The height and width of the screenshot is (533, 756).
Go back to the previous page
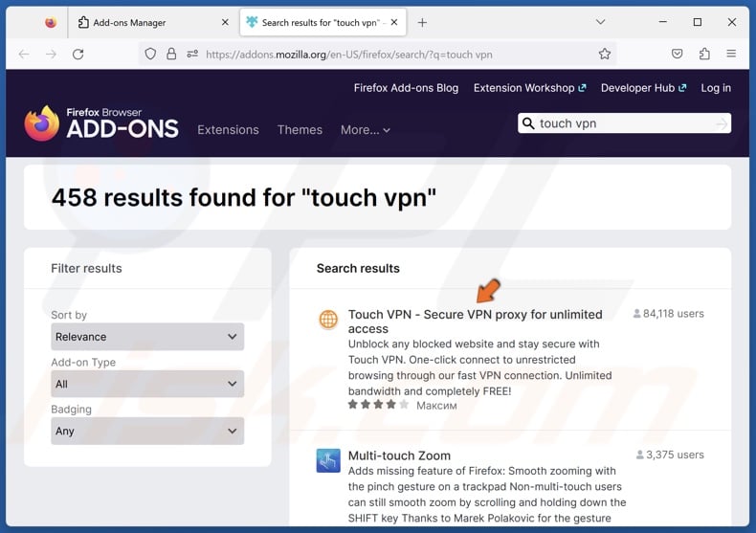[x=24, y=54]
